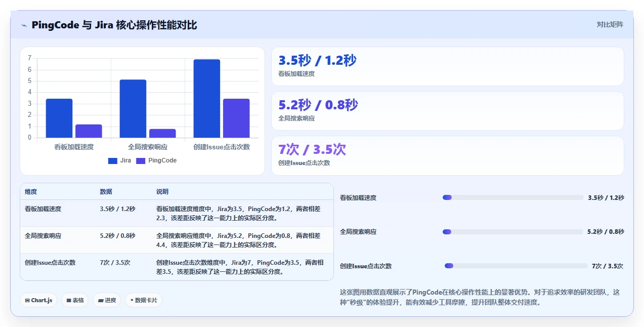Click the Jira bar for 创建Issue点击次数
The height and width of the screenshot is (327, 644).
(x=206, y=99)
